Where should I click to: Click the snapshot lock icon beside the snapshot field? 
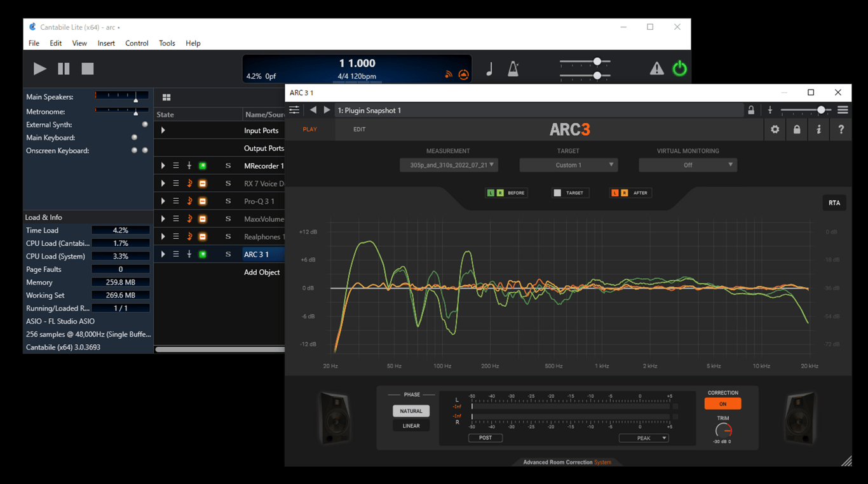point(751,111)
